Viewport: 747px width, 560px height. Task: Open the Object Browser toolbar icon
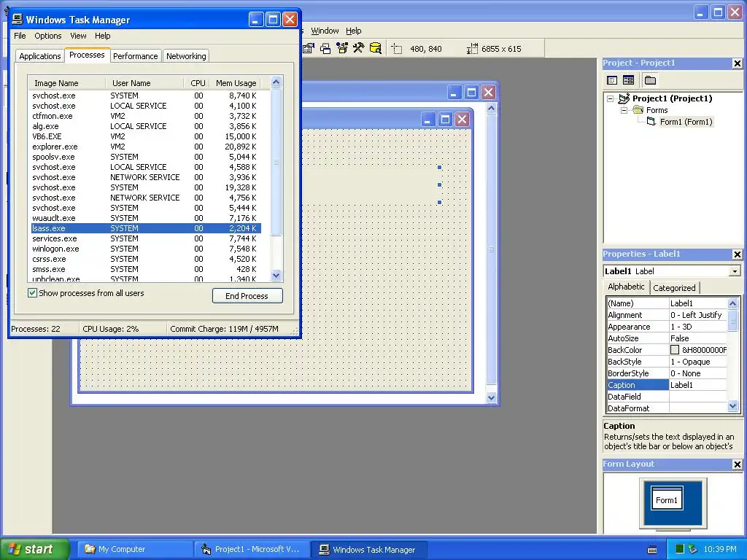(342, 48)
